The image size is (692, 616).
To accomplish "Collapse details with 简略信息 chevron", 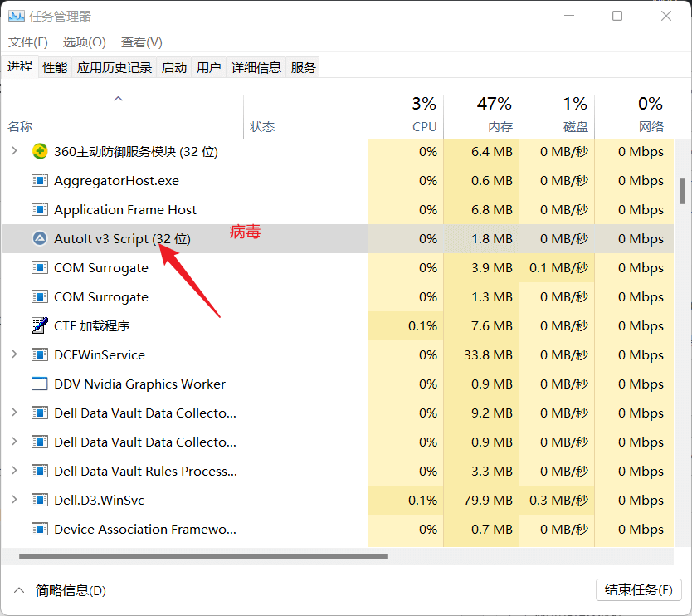I will point(19,590).
